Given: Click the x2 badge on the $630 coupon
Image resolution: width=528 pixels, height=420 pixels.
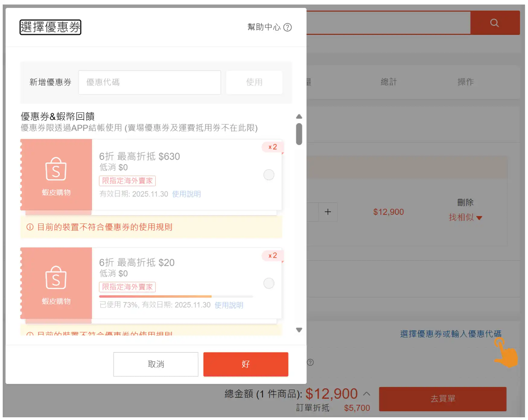Looking at the screenshot, I should pos(273,147).
